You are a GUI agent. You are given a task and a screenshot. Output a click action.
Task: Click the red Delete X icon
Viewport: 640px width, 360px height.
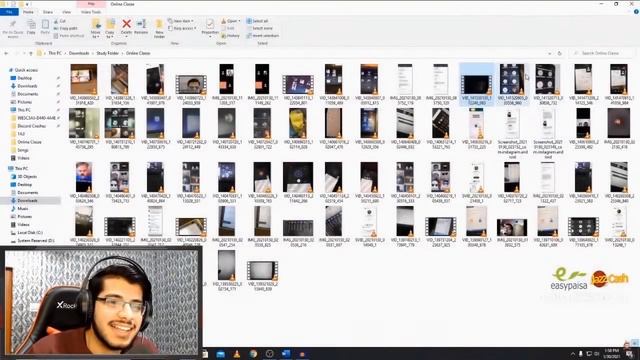pyautogui.click(x=127, y=24)
